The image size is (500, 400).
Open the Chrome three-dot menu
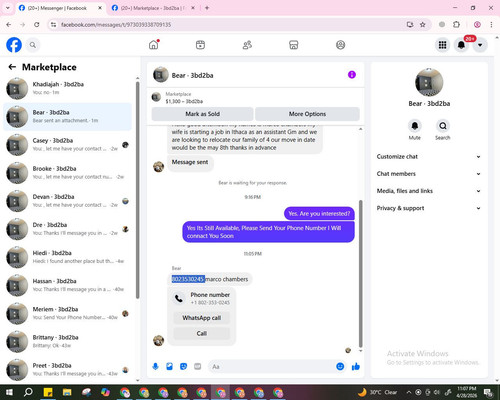491,24
